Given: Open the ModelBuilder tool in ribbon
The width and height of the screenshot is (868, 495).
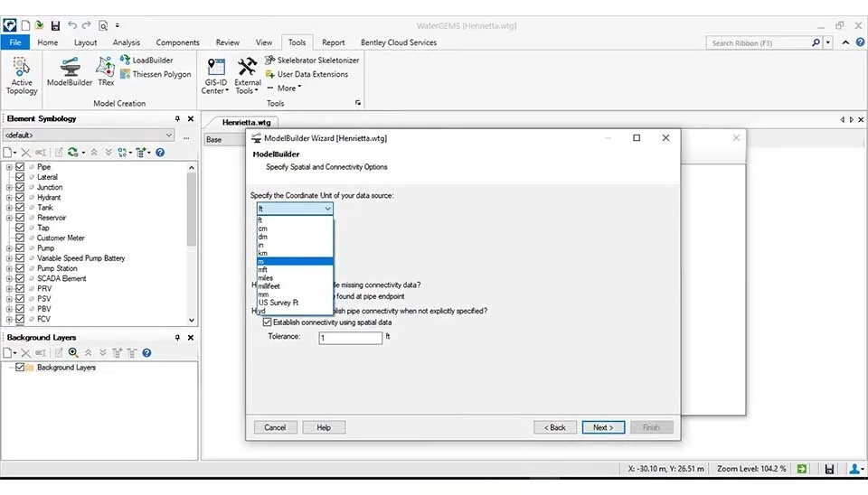Looking at the screenshot, I should point(69,70).
